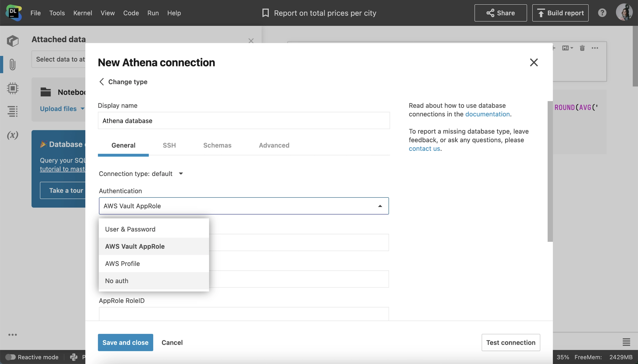Open the workspace cube icon in sidebar

[13, 41]
